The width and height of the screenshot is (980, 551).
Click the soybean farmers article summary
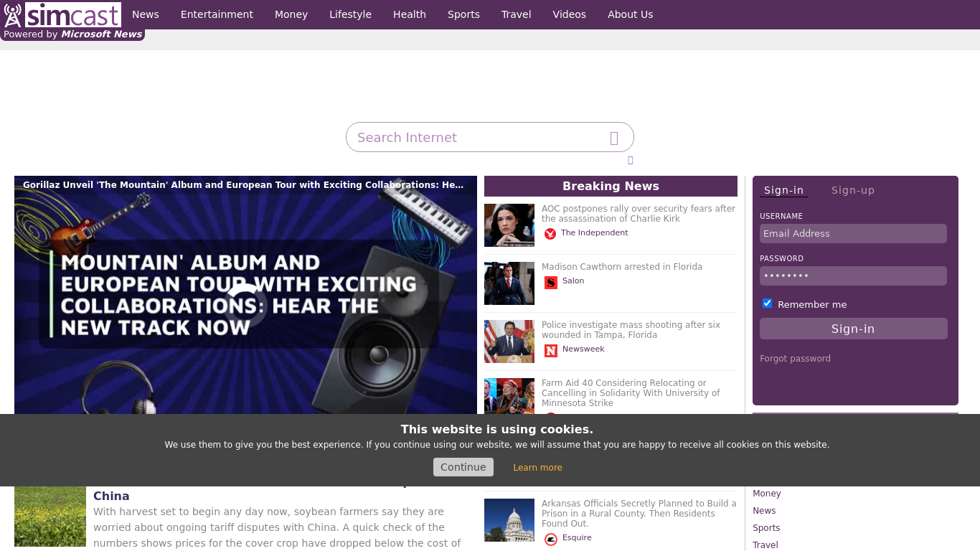point(277,527)
